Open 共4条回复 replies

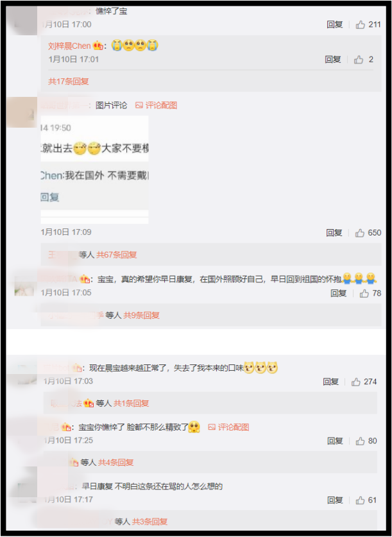[115, 463]
